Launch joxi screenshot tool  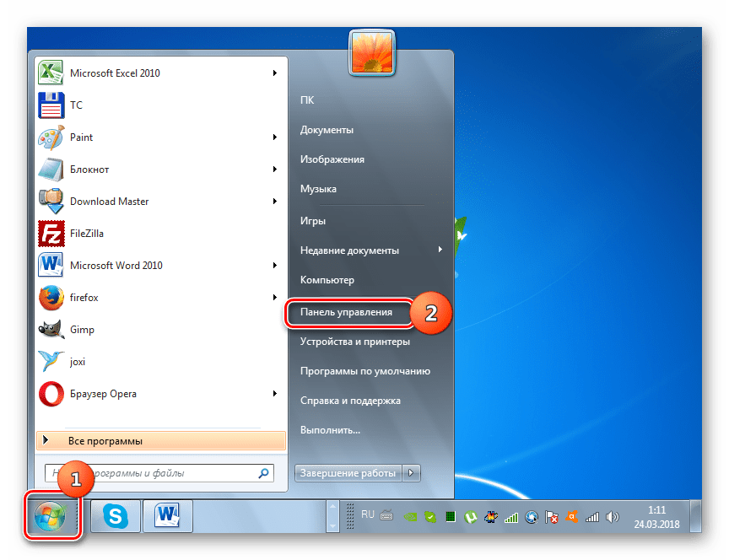[161, 362]
